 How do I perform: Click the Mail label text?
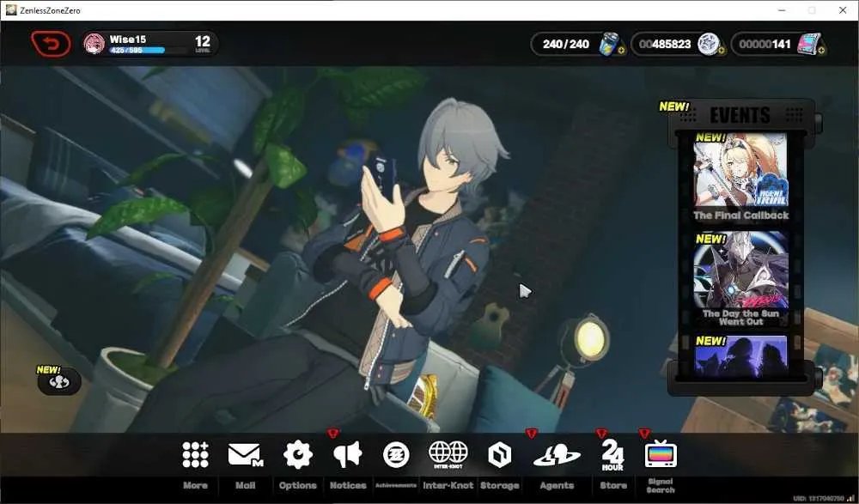(x=245, y=485)
